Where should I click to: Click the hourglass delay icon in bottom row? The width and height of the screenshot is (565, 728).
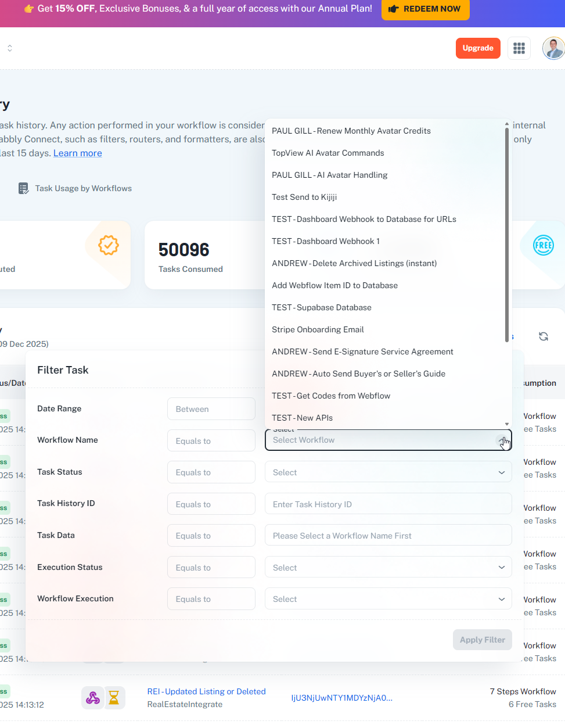114,697
